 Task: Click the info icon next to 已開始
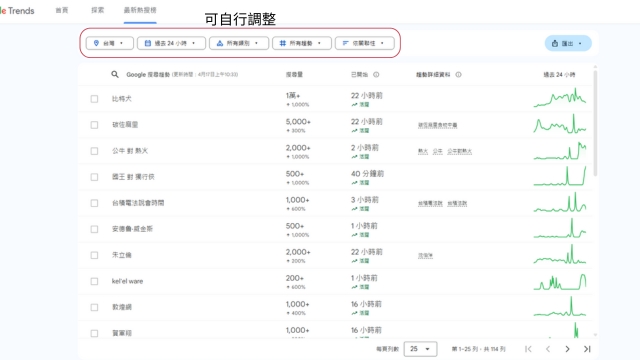point(376,75)
